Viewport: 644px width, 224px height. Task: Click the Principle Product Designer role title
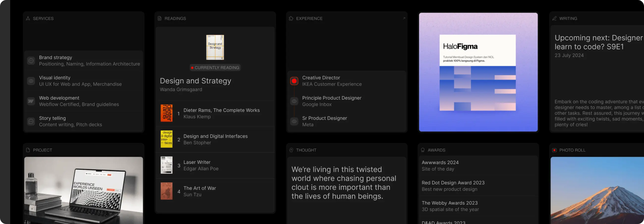click(x=332, y=98)
